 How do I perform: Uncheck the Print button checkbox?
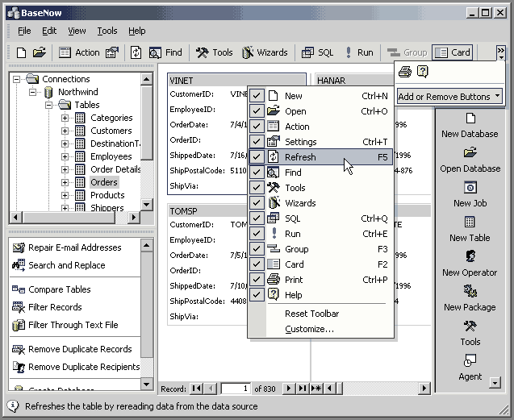(257, 280)
